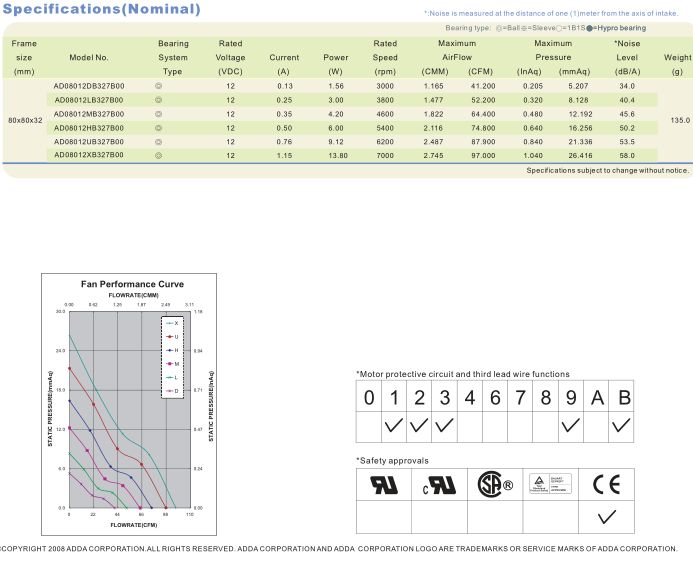Click the motor protective circuit functions label

point(463,374)
